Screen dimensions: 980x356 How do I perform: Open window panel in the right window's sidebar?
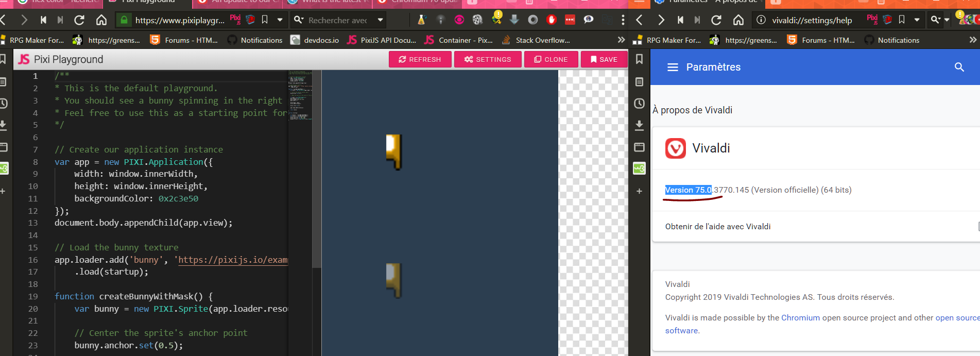[639, 147]
